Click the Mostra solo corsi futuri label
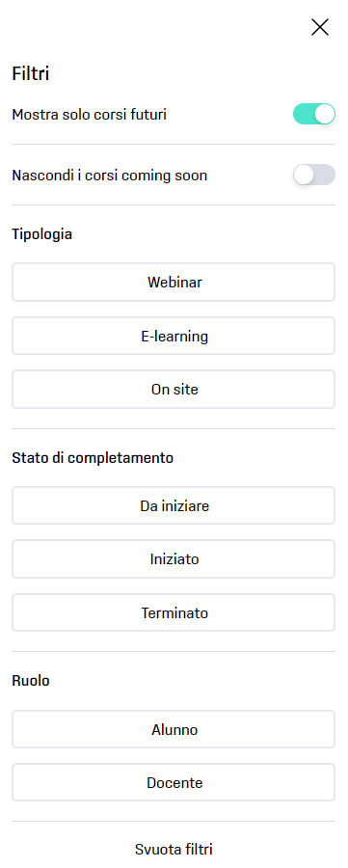Image resolution: width=348 pixels, height=868 pixels. (89, 115)
